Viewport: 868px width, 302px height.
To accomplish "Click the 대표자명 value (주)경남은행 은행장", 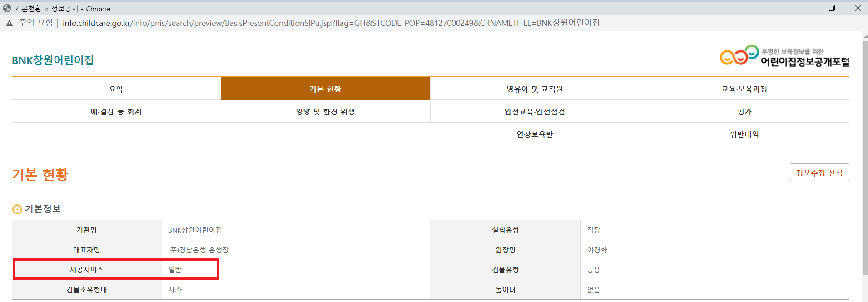I will (198, 250).
